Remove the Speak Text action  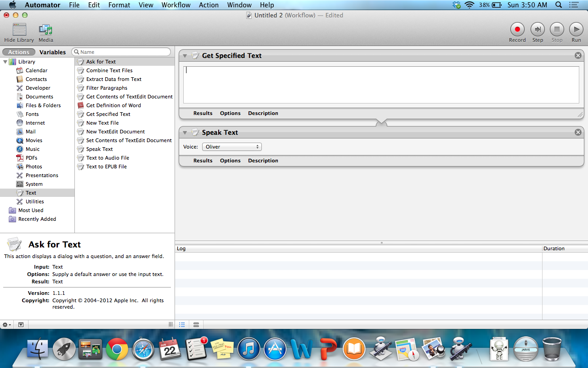(578, 132)
